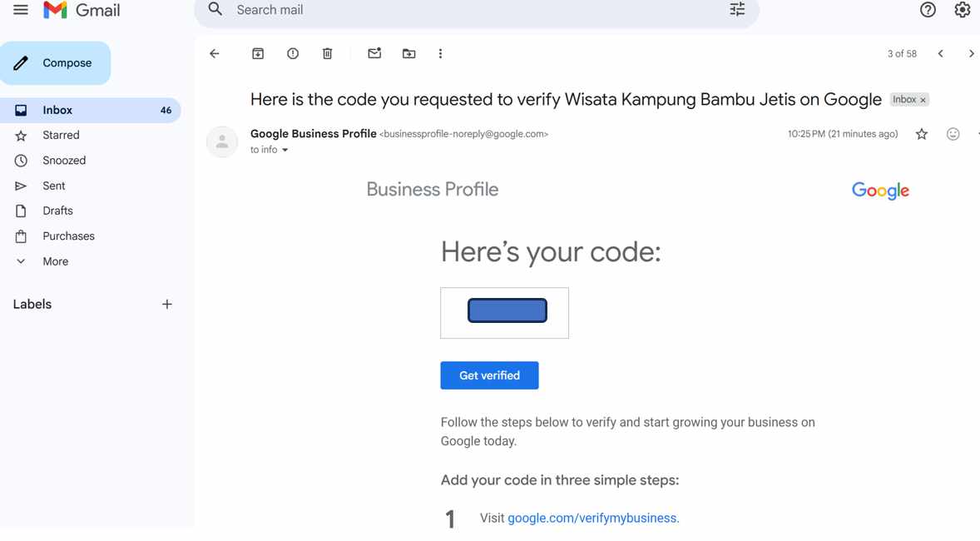Open the recipient details dropdown arrow

(x=285, y=150)
